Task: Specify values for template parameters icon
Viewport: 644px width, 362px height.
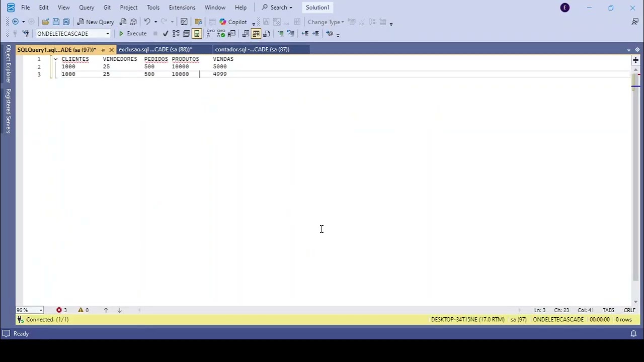Action: click(x=330, y=33)
